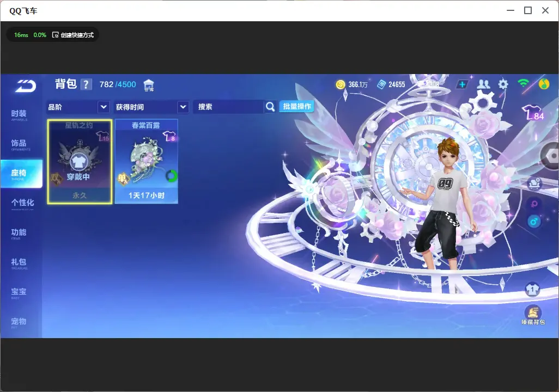This screenshot has width=559, height=392.
Task: Click the magnifier search icon
Action: 270,107
